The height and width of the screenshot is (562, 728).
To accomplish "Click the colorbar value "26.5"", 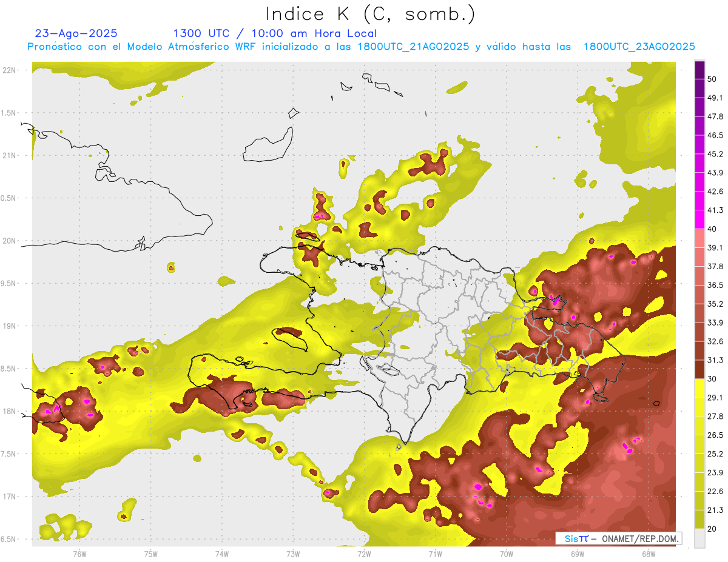I will 715,435.
